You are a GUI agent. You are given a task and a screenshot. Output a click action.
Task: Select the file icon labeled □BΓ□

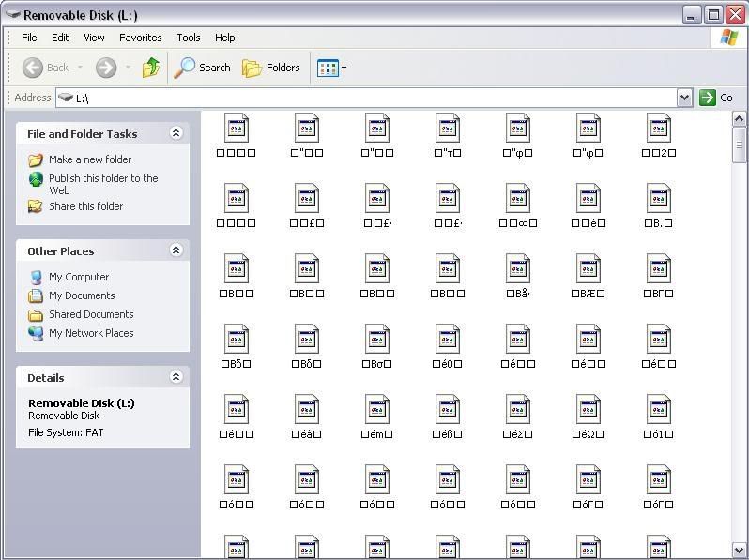pos(658,268)
